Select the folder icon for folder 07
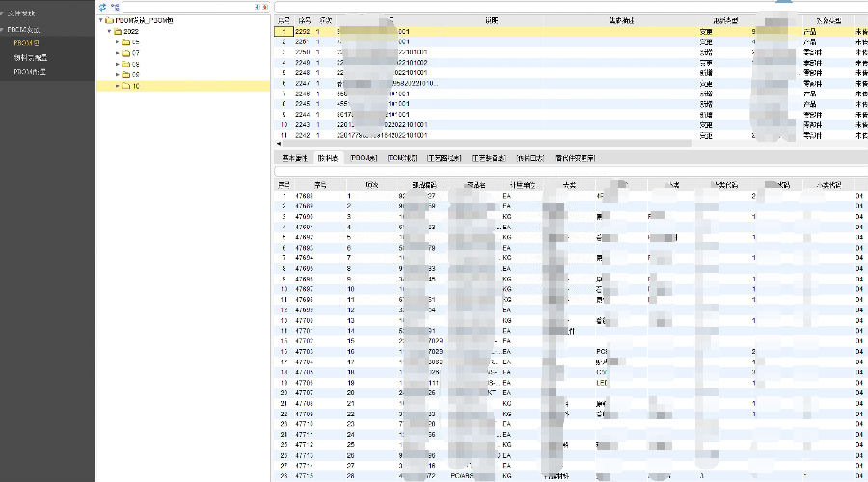This screenshot has width=868, height=482. 124,53
